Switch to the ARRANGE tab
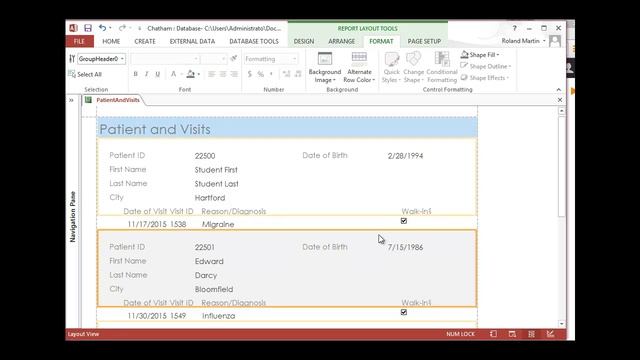Image resolution: width=640 pixels, height=360 pixels. [x=342, y=41]
